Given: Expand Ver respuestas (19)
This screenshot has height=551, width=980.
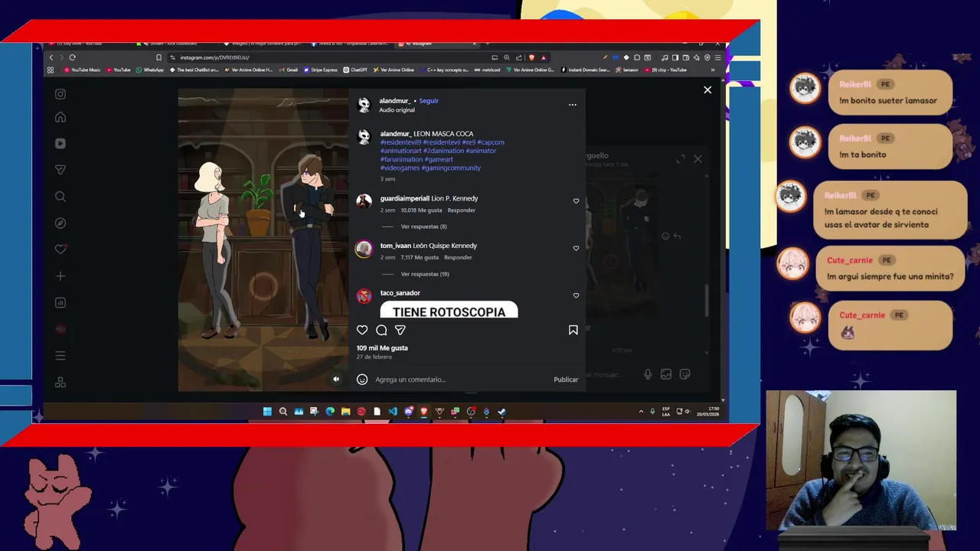Looking at the screenshot, I should coord(425,274).
